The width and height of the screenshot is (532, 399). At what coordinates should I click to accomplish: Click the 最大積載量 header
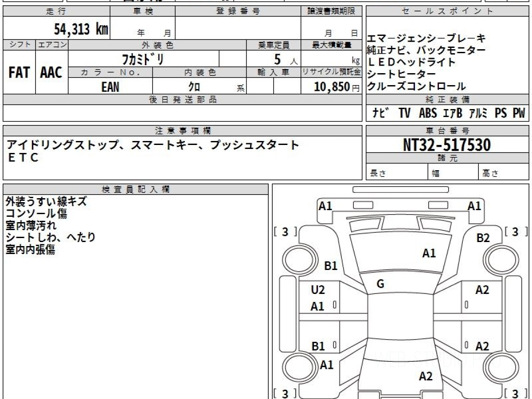point(331,45)
